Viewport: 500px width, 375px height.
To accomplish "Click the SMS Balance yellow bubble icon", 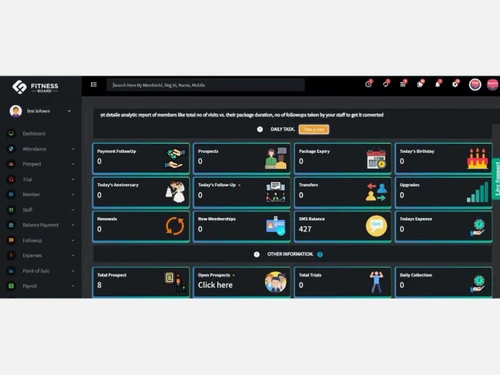I will tap(376, 226).
